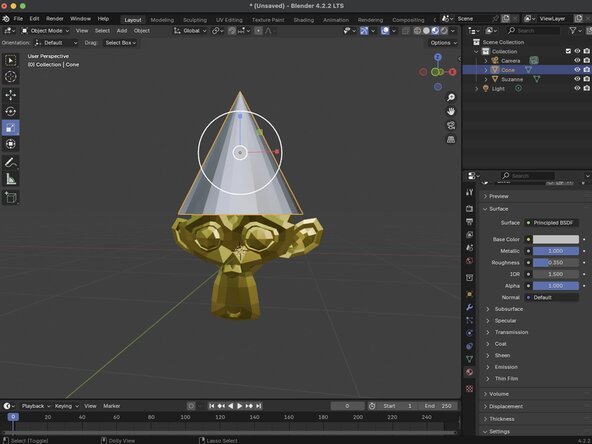Viewport: 592px width, 444px height.
Task: Open the Object Data green triangle tab
Action: [469, 359]
